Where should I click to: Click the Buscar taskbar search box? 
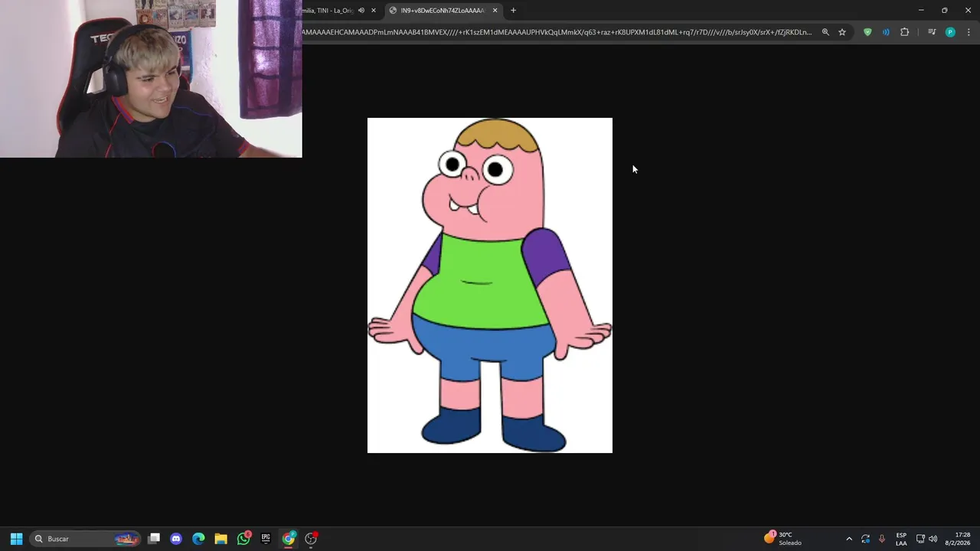(x=86, y=539)
